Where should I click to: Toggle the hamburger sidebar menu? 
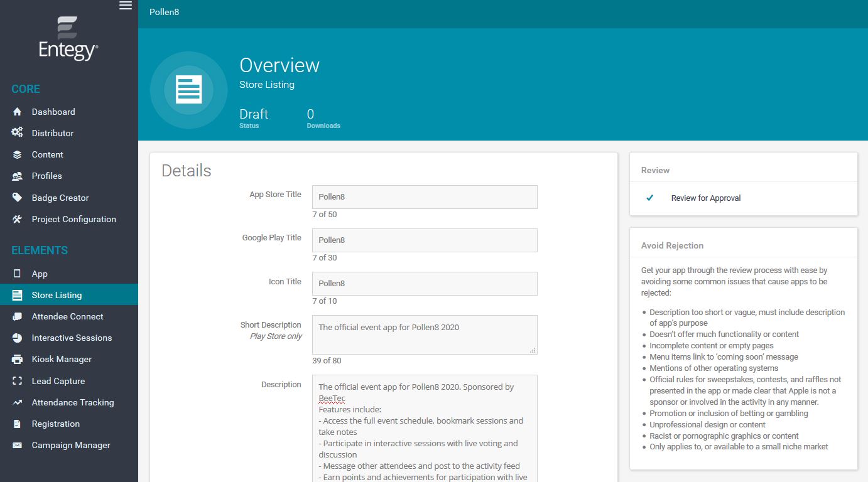point(126,6)
